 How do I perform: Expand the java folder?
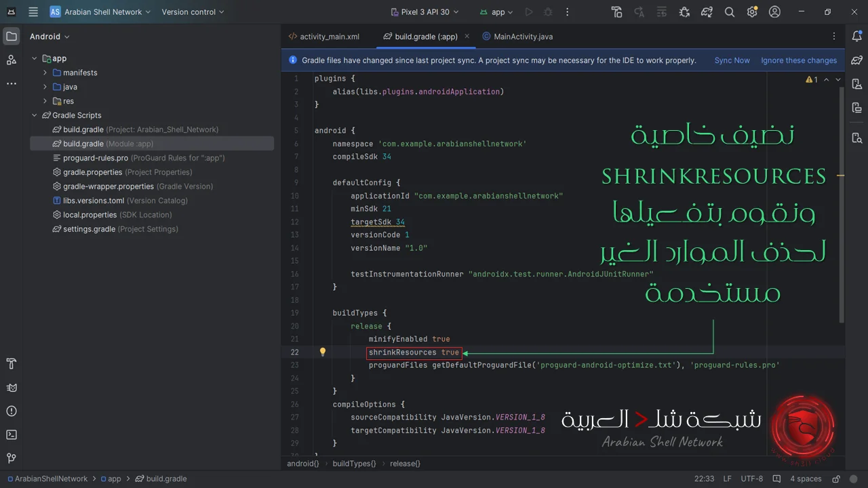click(45, 87)
